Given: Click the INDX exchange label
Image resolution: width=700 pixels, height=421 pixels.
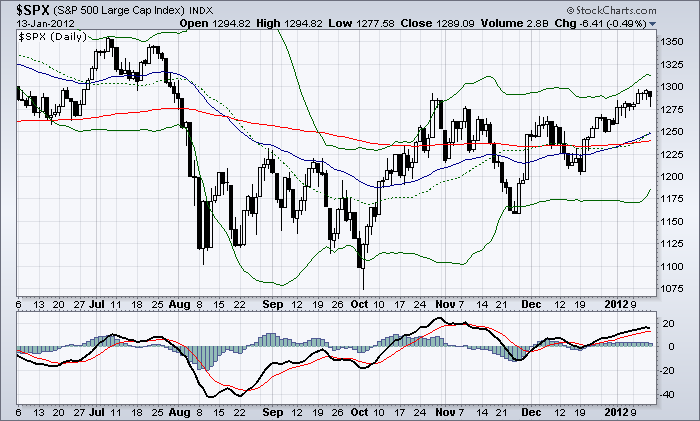Looking at the screenshot, I should click(x=201, y=10).
